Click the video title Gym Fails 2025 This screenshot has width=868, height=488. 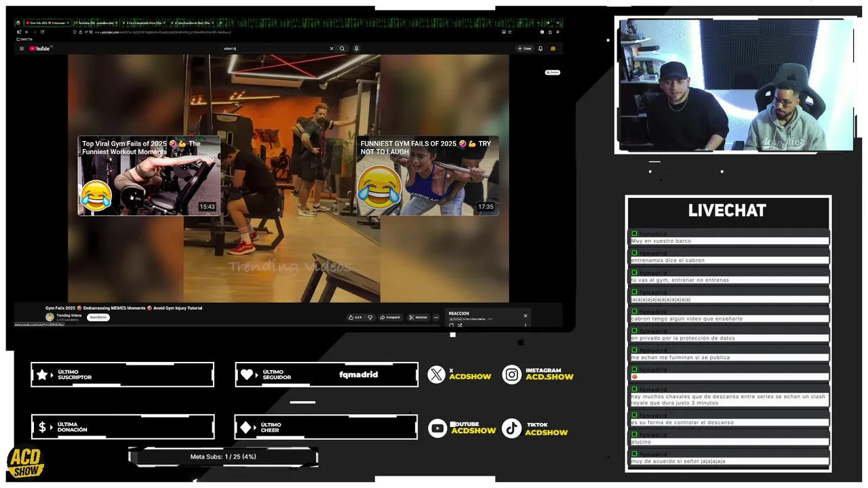124,308
